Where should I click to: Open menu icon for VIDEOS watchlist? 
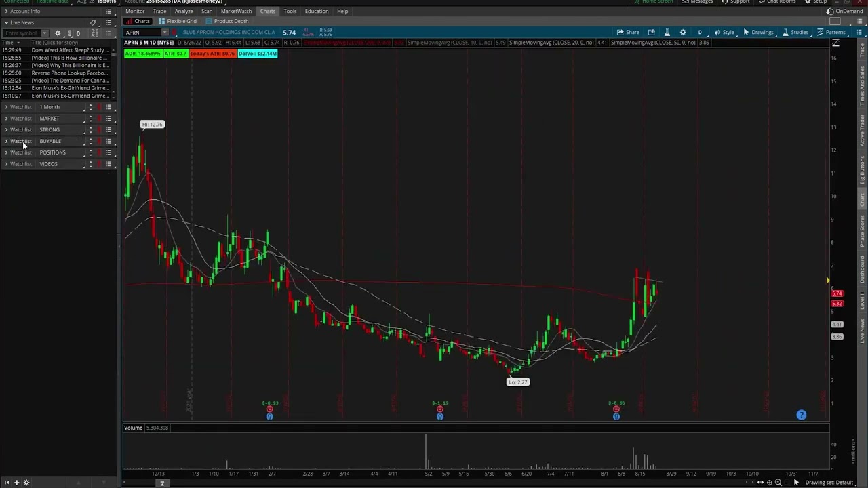coord(108,164)
